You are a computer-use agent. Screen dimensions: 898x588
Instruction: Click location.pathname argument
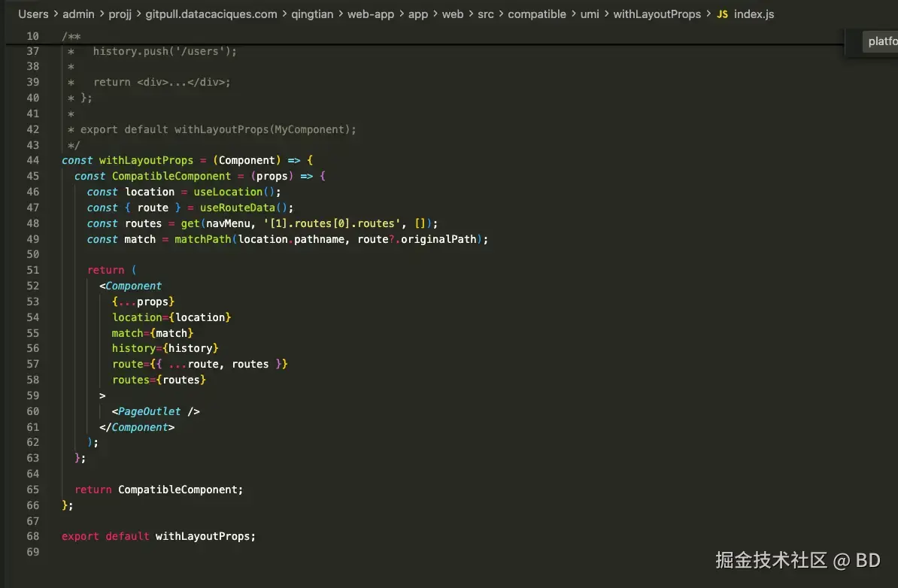291,239
